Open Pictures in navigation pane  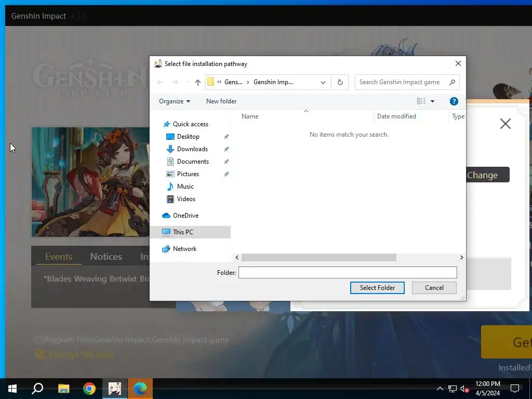(x=188, y=174)
